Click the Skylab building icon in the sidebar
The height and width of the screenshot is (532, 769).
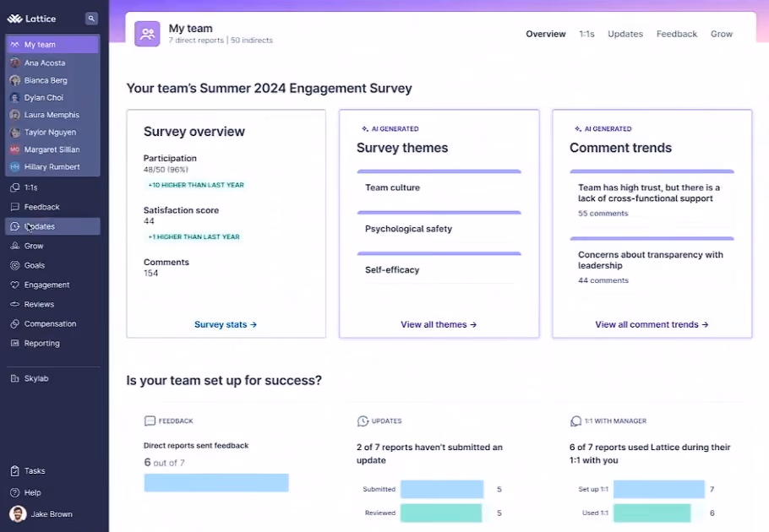pos(15,378)
